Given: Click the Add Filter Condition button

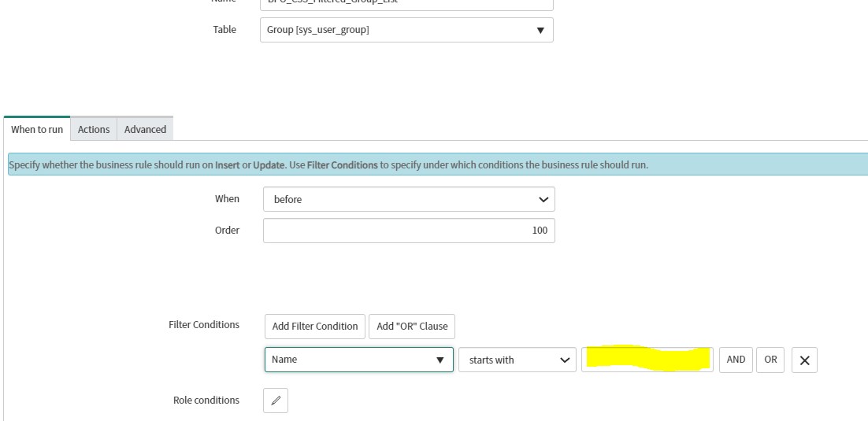Looking at the screenshot, I should point(315,327).
